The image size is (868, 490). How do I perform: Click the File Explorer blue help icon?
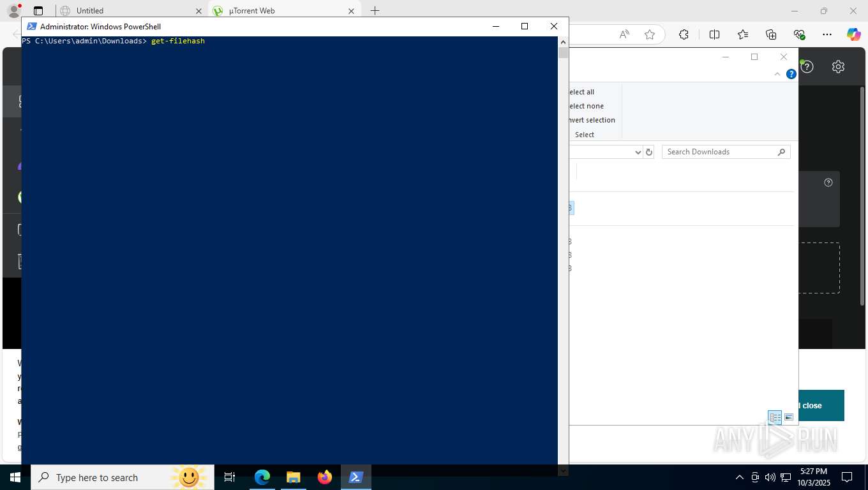[x=791, y=74]
